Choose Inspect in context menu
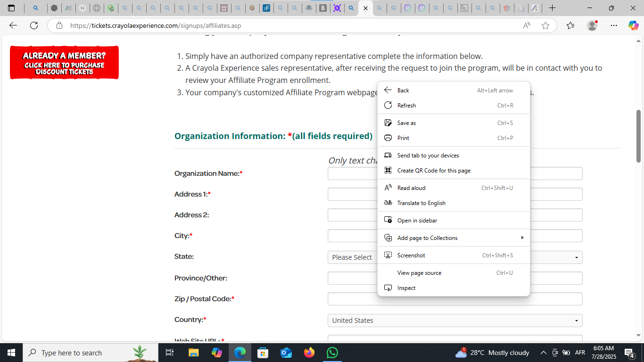Screen dimensions: 644x362 coord(454,288)
